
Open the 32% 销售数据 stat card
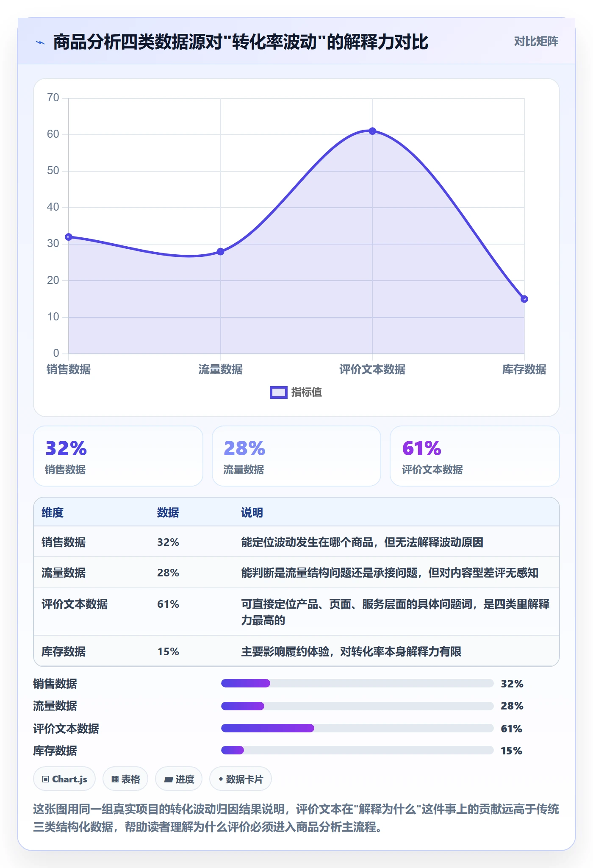point(118,456)
